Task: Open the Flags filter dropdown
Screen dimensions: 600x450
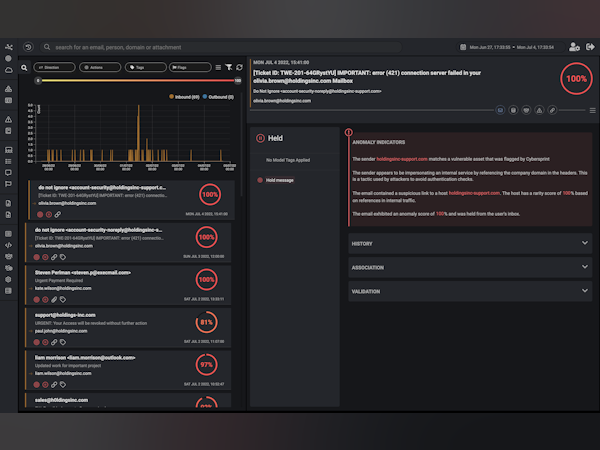Action: tap(190, 67)
